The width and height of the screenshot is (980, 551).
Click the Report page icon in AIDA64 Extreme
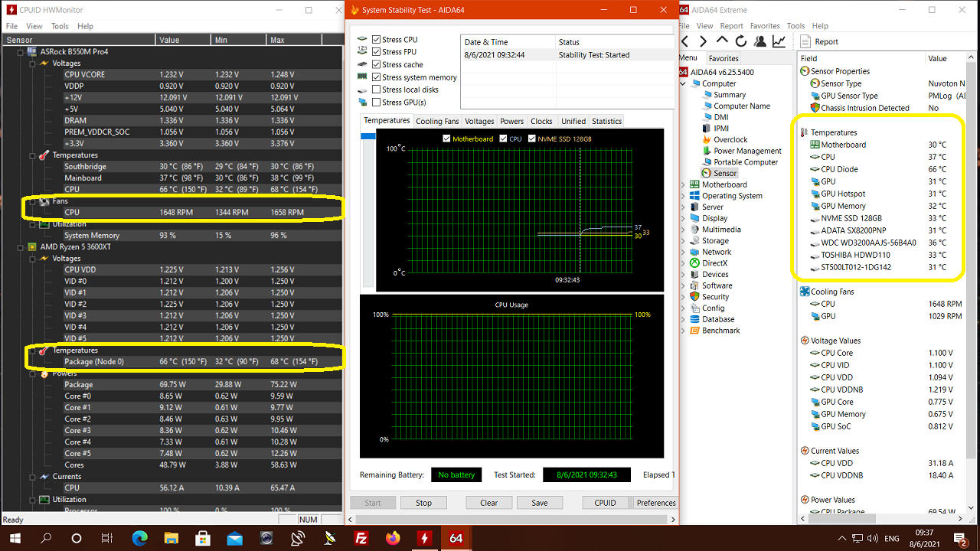pos(805,41)
